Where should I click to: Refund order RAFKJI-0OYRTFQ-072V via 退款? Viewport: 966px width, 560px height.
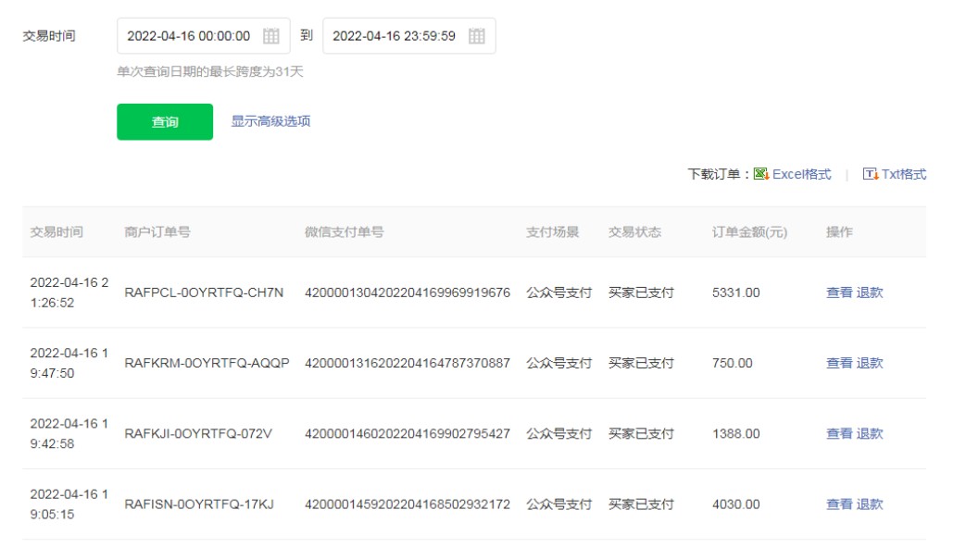click(x=870, y=433)
